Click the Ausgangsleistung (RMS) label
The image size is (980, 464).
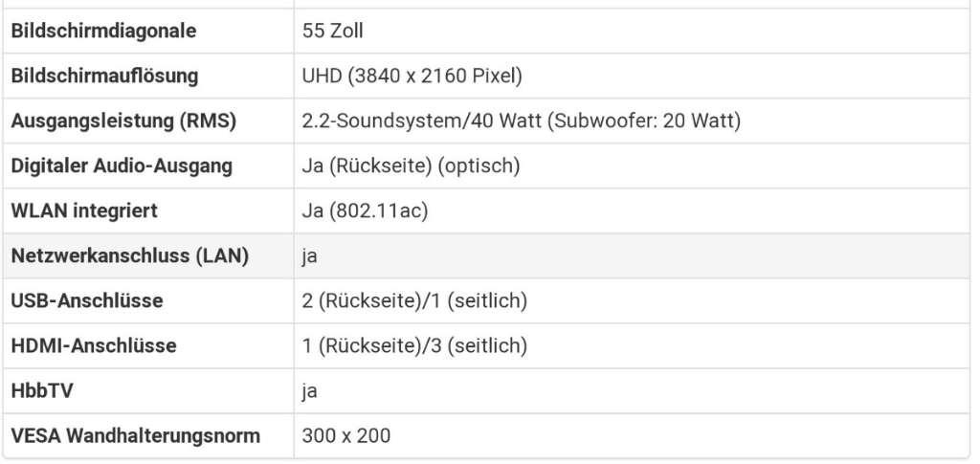point(123,122)
